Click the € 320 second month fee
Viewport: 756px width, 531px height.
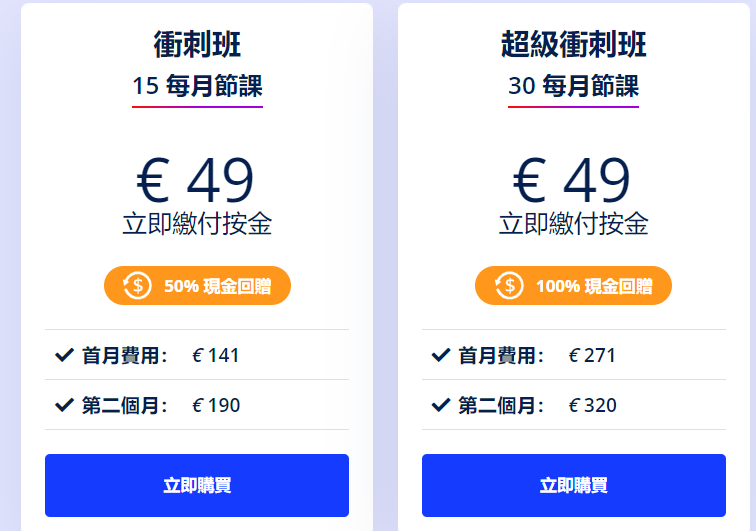pos(592,406)
